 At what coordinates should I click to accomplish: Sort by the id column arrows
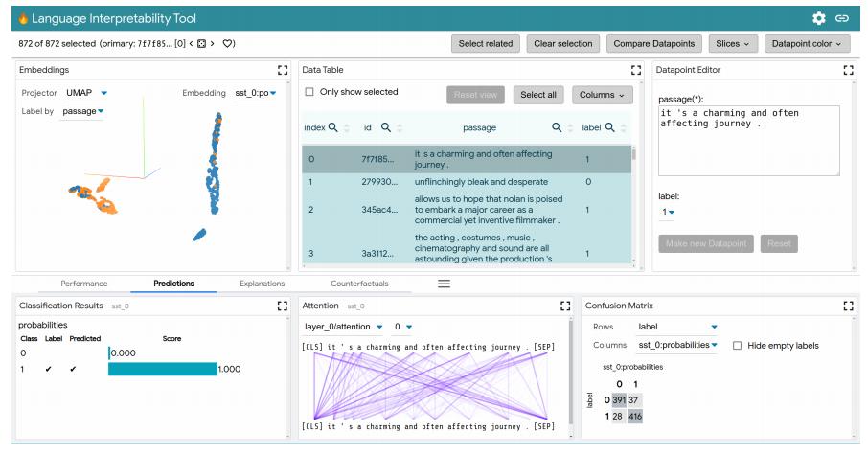coord(400,128)
